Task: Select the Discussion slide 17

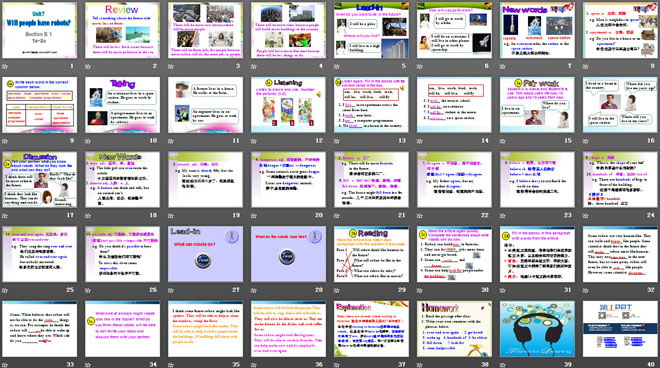Action: 40,179
